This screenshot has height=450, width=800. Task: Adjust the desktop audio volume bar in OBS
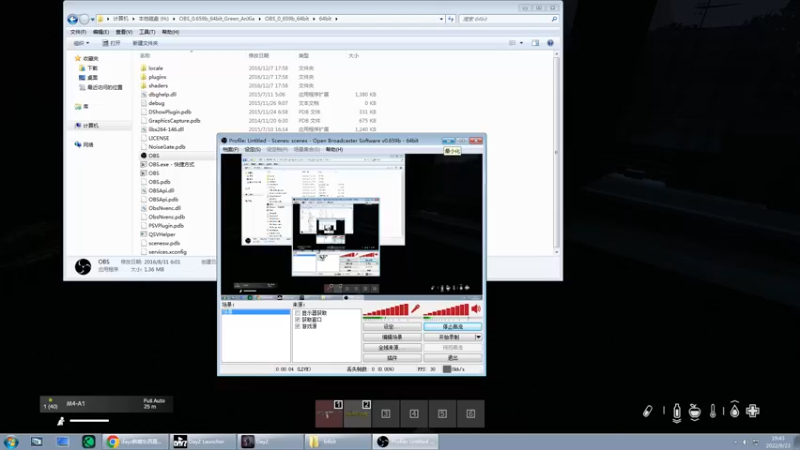446,310
